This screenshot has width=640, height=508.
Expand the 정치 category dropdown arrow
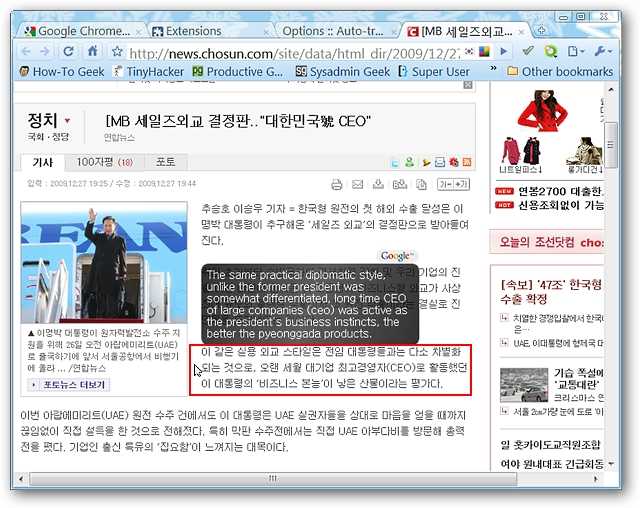pos(67,120)
